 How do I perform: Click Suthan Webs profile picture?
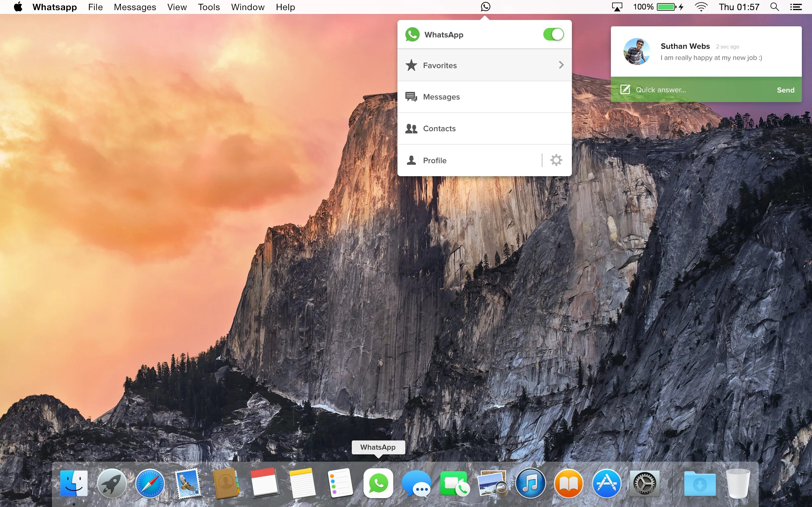tap(637, 51)
